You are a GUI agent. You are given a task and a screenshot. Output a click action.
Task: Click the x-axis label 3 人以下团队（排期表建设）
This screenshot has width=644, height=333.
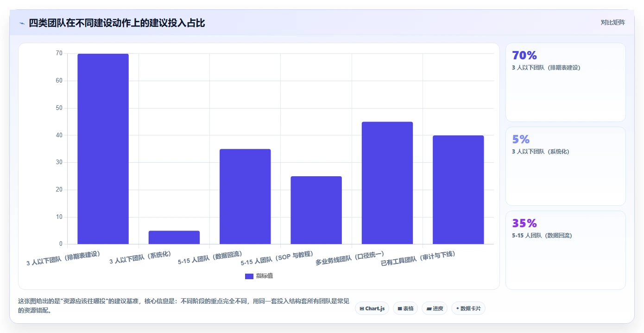[63, 258]
